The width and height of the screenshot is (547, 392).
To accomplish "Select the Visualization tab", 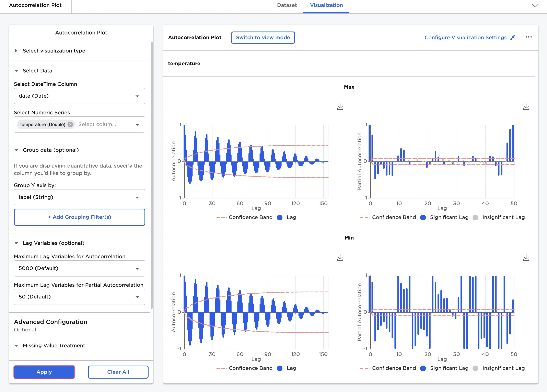I will 326,5.
